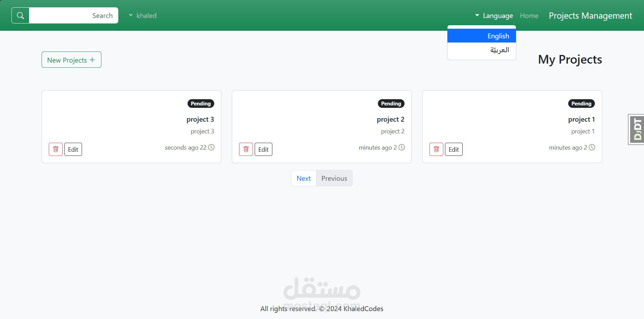This screenshot has height=319, width=644.
Task: Click project 1's '2 minutes ago' timestamp
Action: 568,148
